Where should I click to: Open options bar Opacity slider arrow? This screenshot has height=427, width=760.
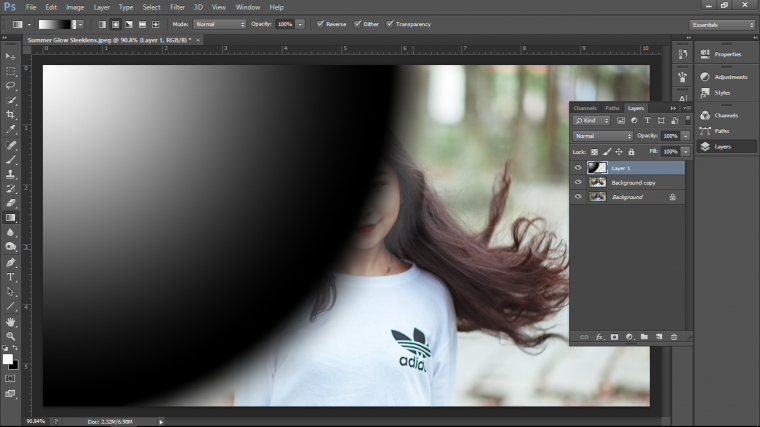(301, 24)
